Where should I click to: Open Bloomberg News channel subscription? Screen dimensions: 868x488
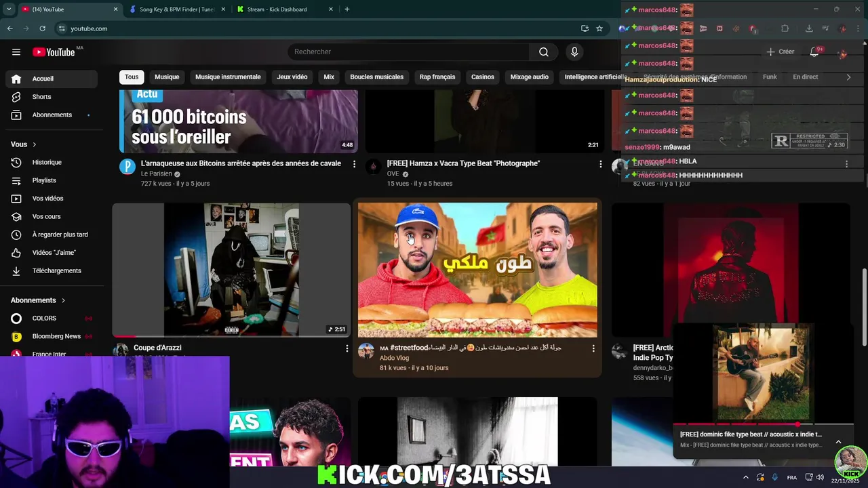[x=53, y=337]
